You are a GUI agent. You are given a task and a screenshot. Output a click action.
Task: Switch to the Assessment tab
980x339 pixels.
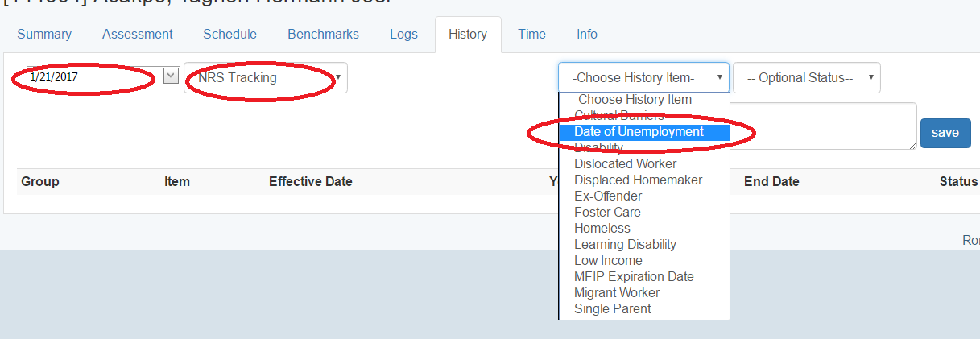[x=137, y=34]
